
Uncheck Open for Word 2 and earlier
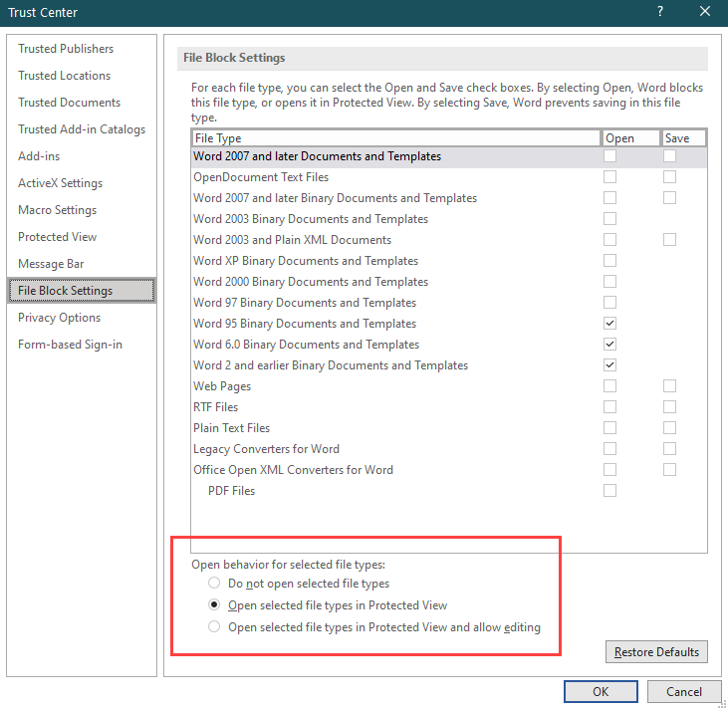609,365
